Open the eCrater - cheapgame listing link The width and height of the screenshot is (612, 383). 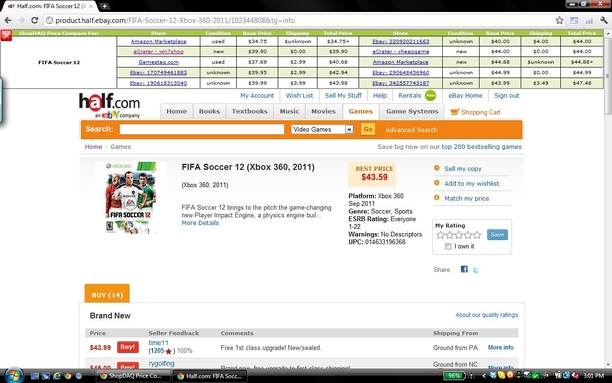pyautogui.click(x=400, y=52)
